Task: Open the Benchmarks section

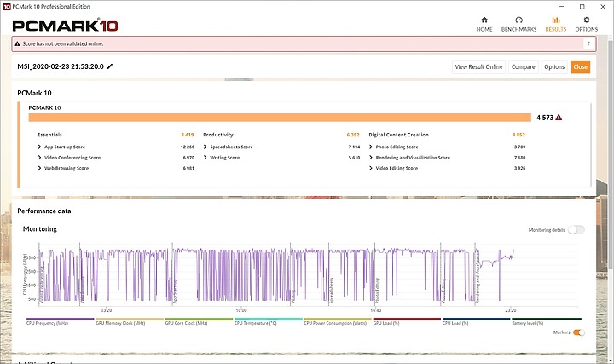Action: click(518, 24)
